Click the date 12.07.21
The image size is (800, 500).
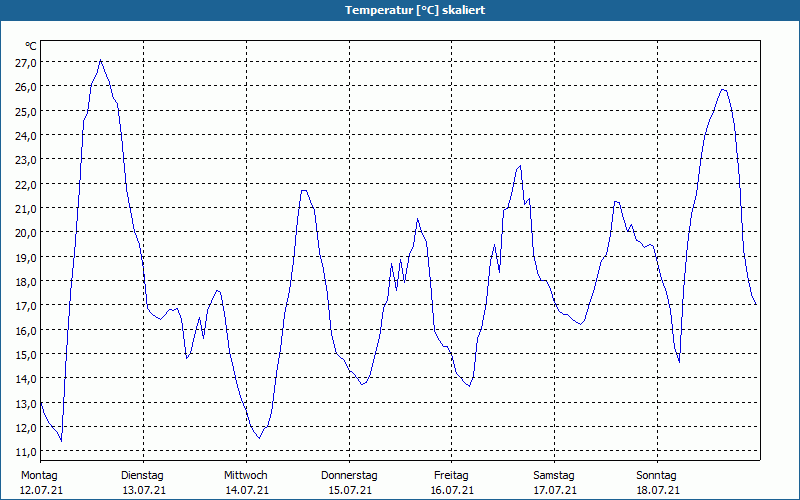41,491
